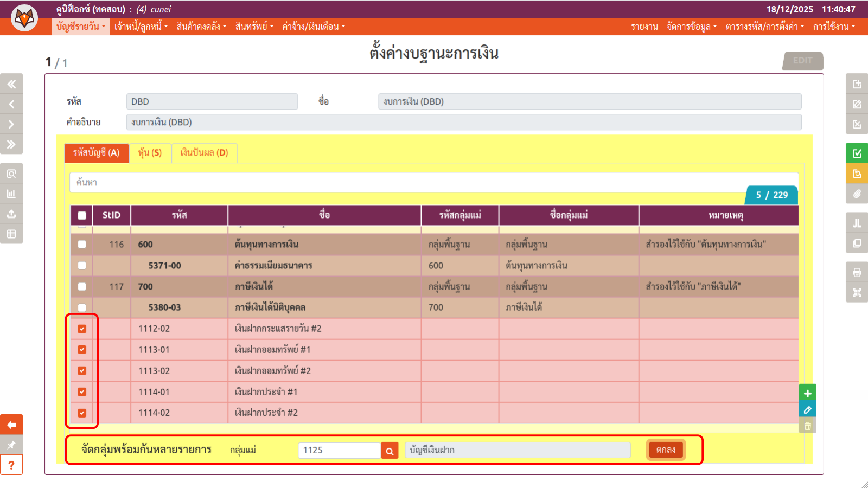
Task: Click the green save checkmark icon
Action: click(x=857, y=153)
